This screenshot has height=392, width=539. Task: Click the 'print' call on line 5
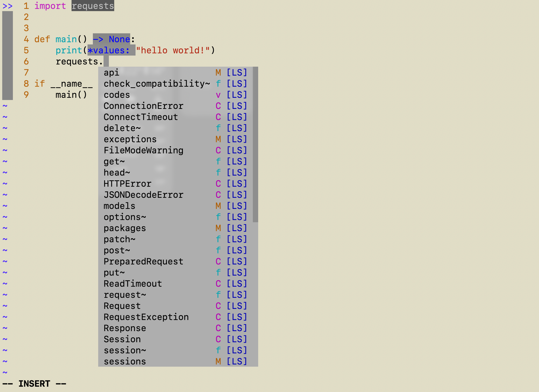(69, 50)
